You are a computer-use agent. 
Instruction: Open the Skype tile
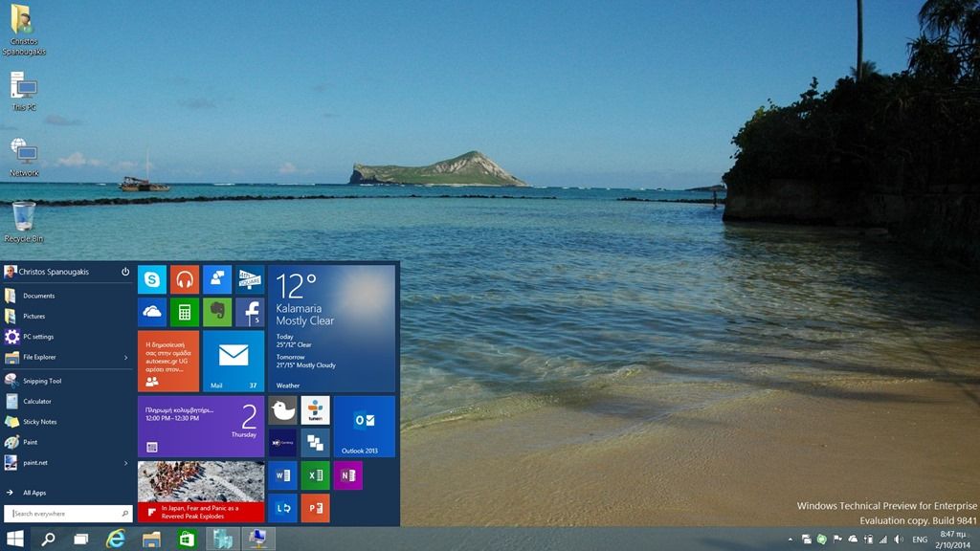tap(152, 279)
